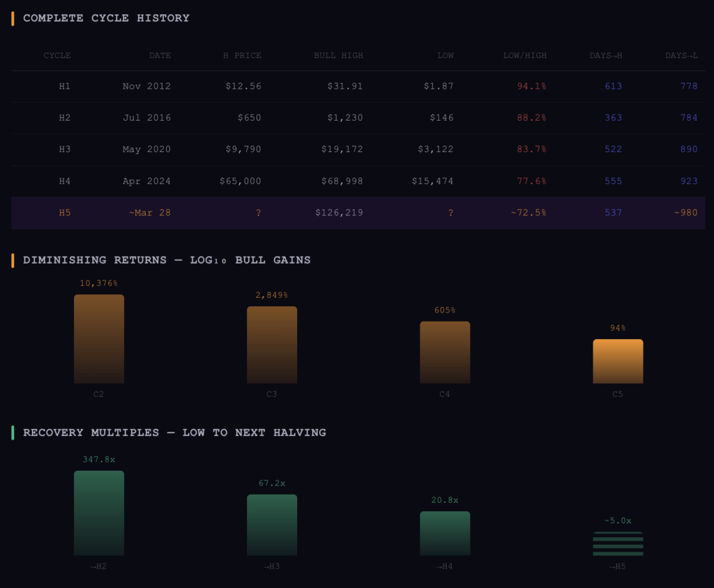The image size is (714, 588).
Task: Select the highlighted H5 row label
Action: point(65,213)
